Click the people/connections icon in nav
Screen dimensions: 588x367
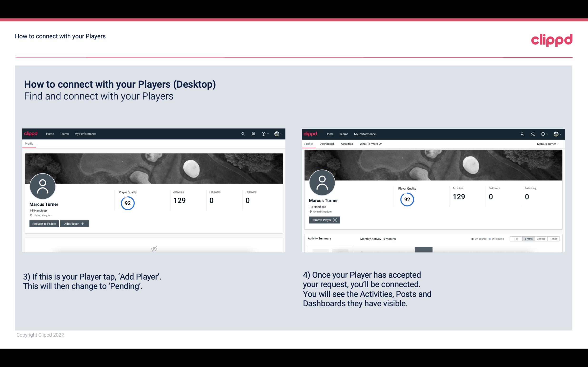click(x=253, y=133)
